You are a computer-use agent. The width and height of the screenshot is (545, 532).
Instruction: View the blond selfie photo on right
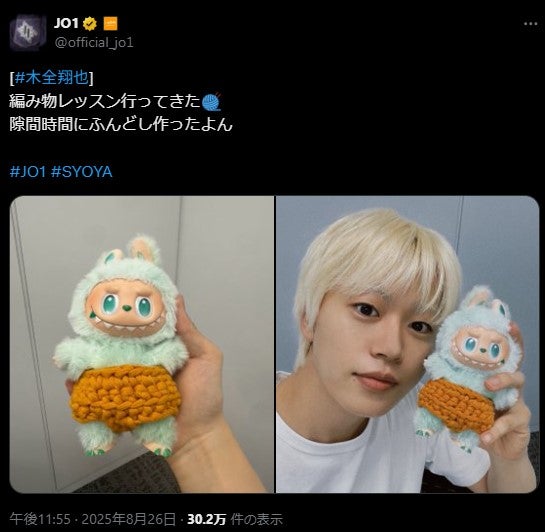pos(407,344)
